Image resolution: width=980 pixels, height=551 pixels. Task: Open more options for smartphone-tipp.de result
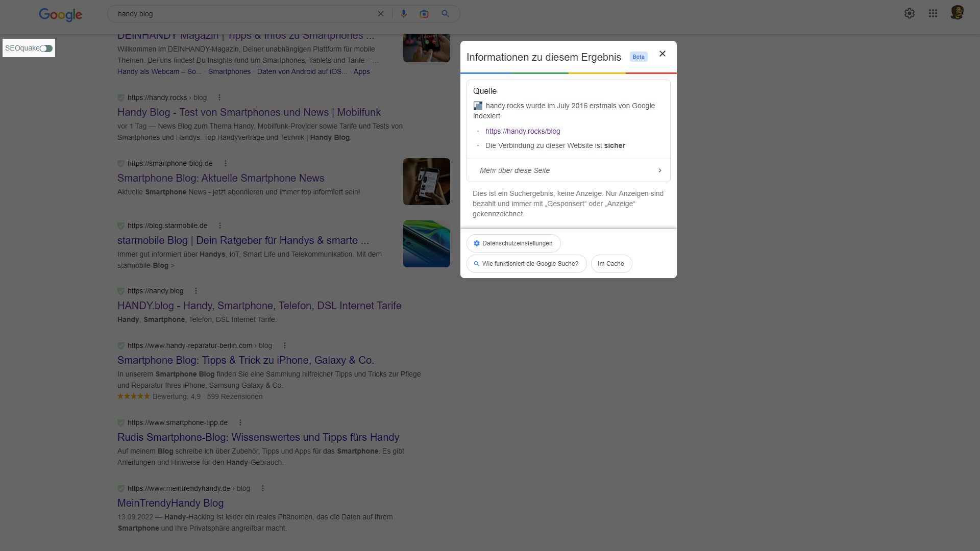(240, 422)
